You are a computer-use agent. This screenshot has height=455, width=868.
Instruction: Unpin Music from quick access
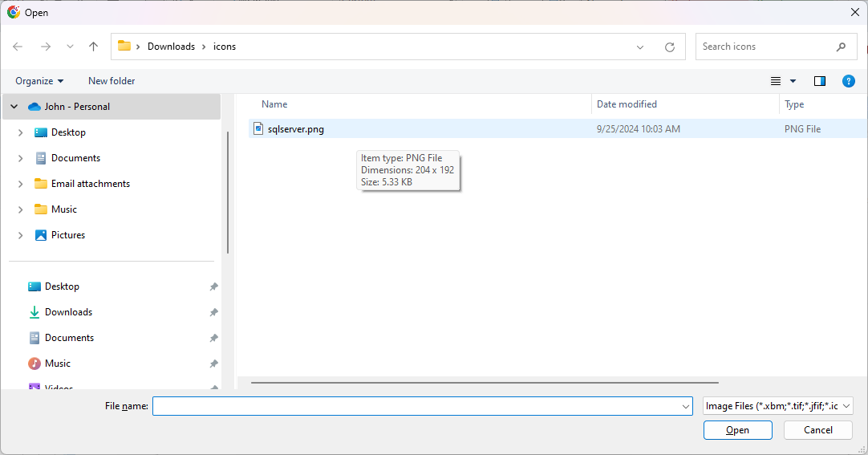tap(213, 364)
